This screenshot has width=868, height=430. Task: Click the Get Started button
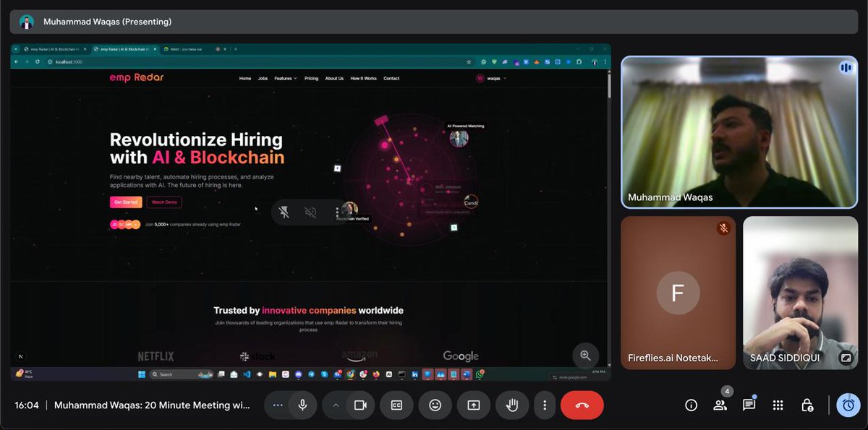(126, 202)
